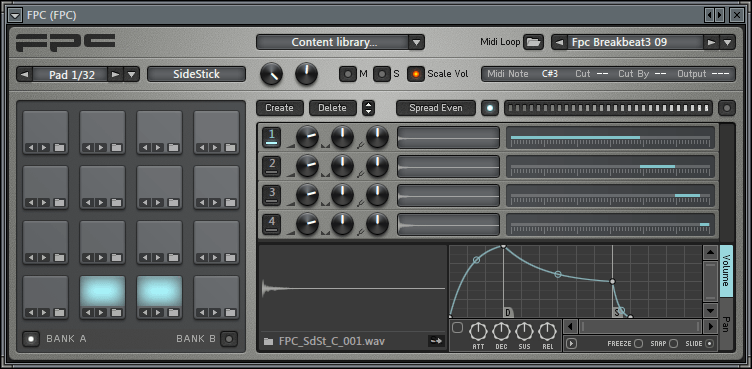Enable the SNAP option

coord(673,344)
